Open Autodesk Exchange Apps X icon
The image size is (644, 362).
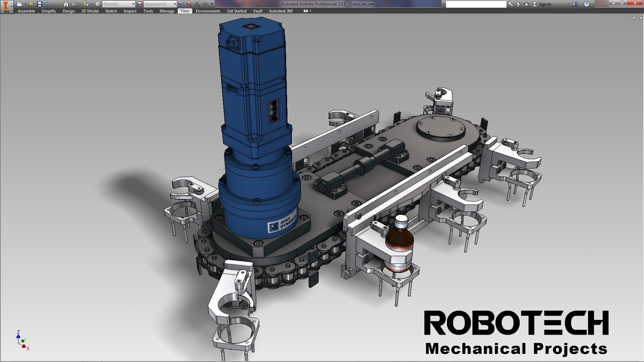575,4
